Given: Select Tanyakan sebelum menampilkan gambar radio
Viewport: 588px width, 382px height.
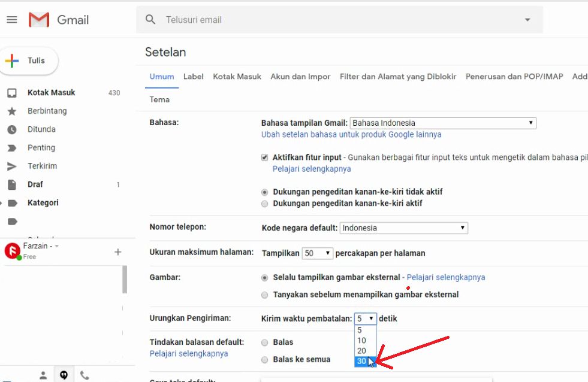Looking at the screenshot, I should point(265,295).
